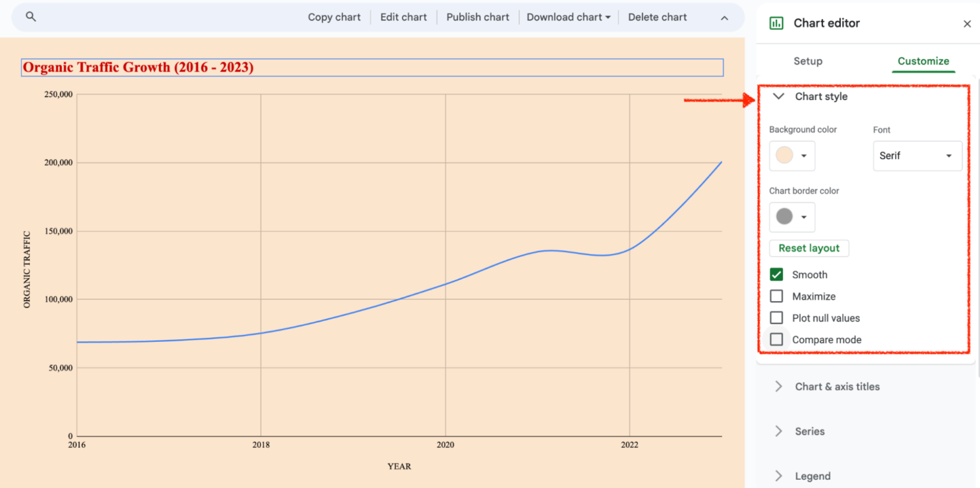Open the Chart border color picker
Viewport: 980px width, 488px height.
(x=792, y=217)
